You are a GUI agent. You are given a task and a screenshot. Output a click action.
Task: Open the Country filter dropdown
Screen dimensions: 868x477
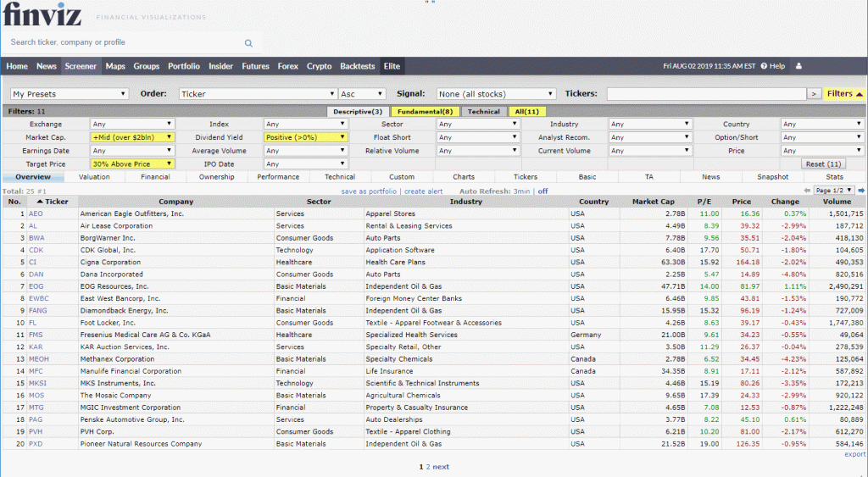(x=822, y=124)
